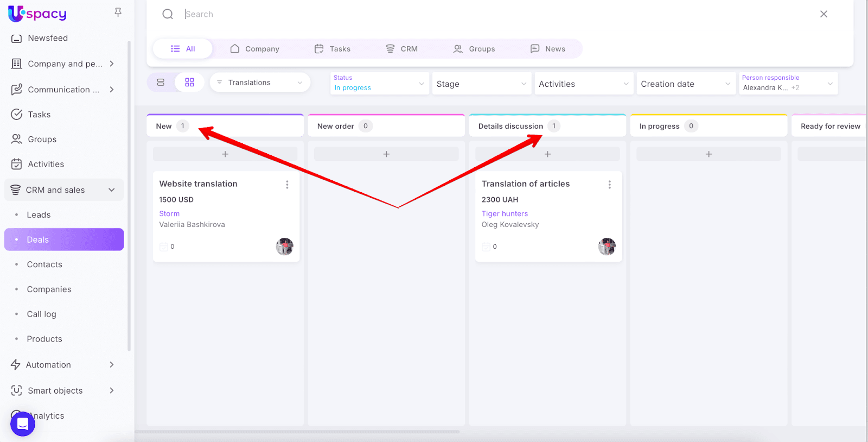Open Contacts in the sidebar
The width and height of the screenshot is (868, 442).
[x=44, y=264]
